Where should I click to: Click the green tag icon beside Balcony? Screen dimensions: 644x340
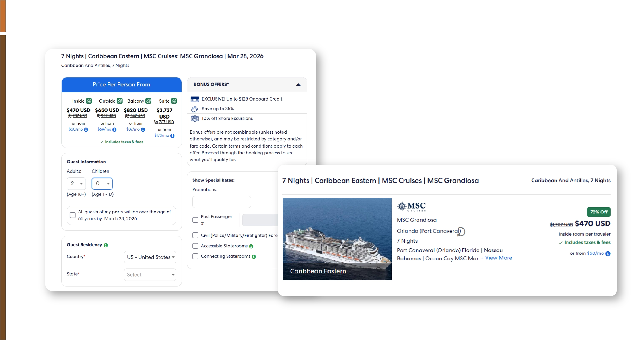click(148, 101)
